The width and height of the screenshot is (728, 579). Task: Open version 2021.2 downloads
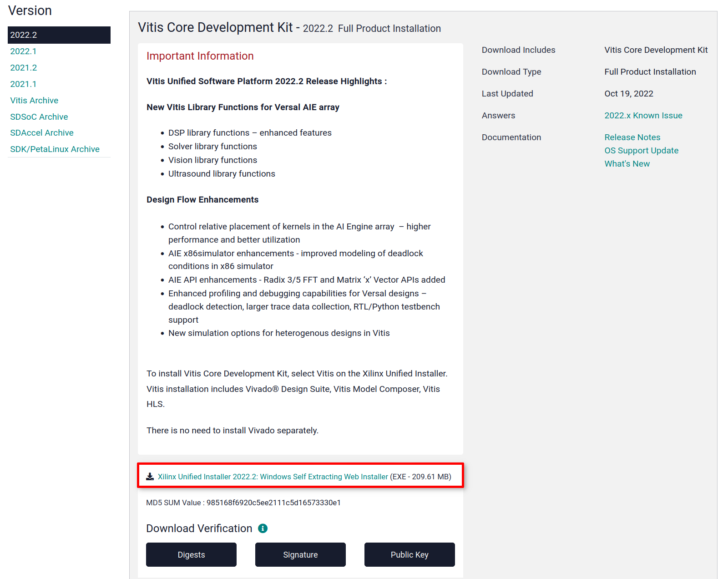(x=23, y=68)
